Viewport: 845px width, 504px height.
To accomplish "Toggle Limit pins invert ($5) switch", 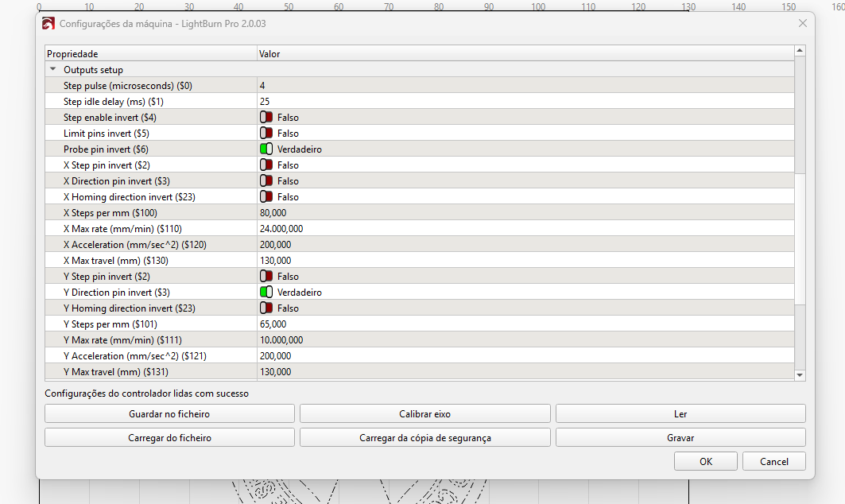I will click(266, 133).
